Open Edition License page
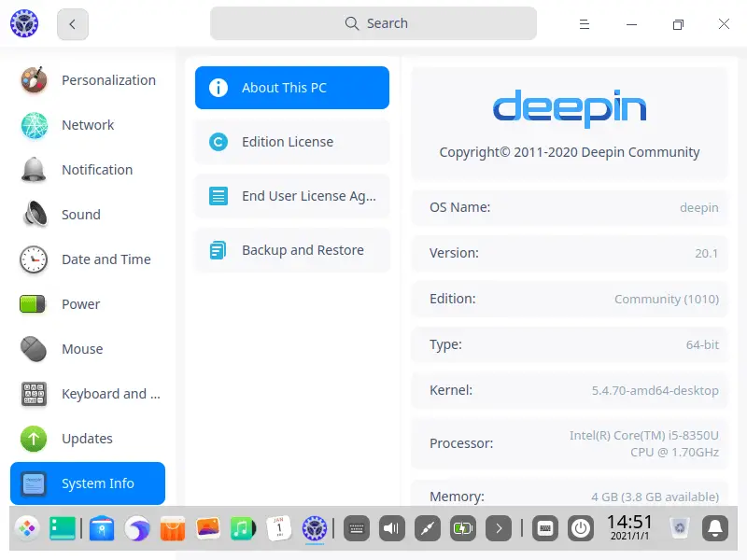This screenshot has width=747, height=560. [292, 142]
